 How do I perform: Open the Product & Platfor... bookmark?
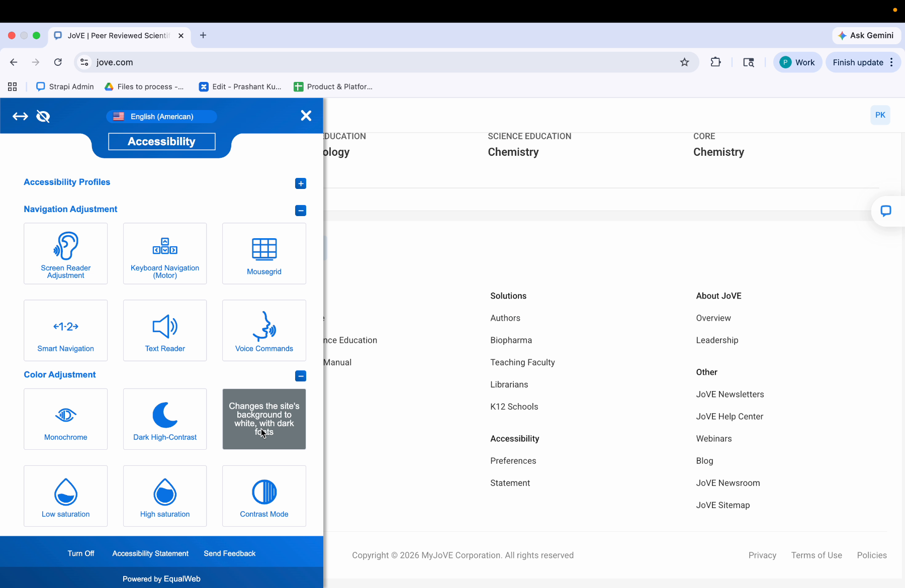pos(333,86)
